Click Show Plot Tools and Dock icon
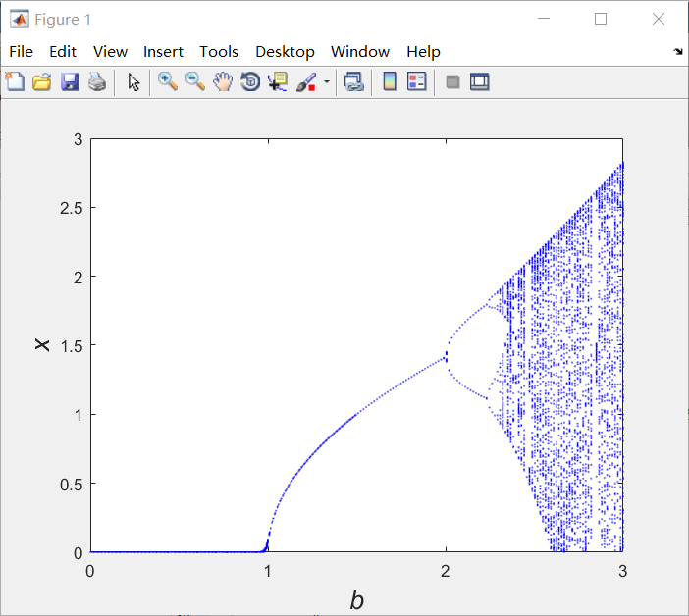 click(479, 82)
